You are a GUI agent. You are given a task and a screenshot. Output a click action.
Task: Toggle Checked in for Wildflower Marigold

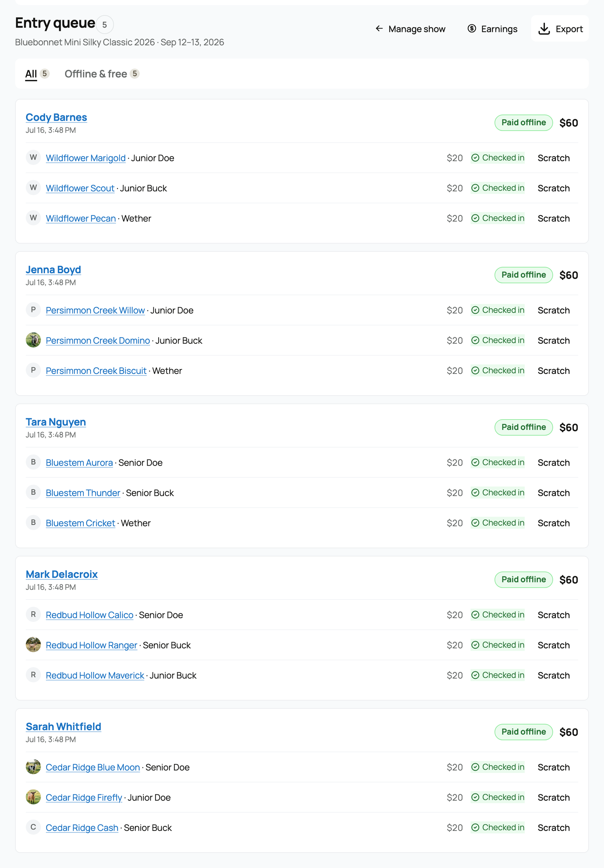pyautogui.click(x=497, y=158)
